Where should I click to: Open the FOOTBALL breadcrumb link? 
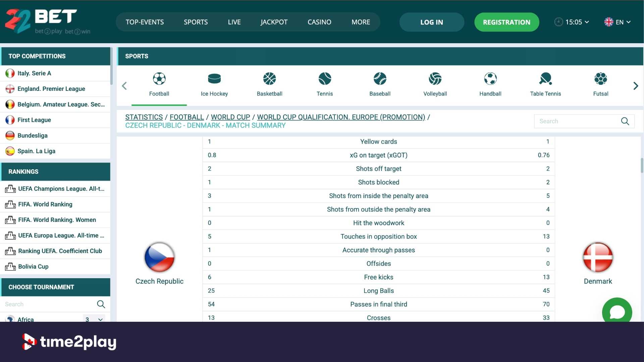187,117
